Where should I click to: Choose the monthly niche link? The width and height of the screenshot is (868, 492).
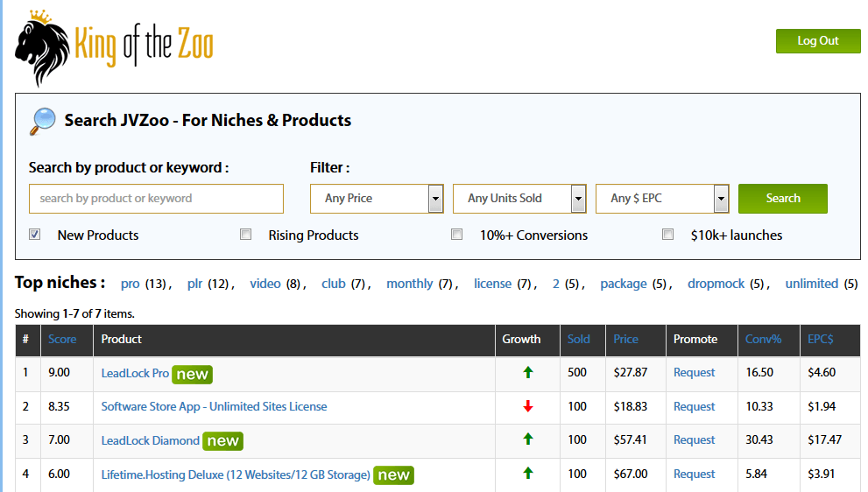tap(410, 284)
